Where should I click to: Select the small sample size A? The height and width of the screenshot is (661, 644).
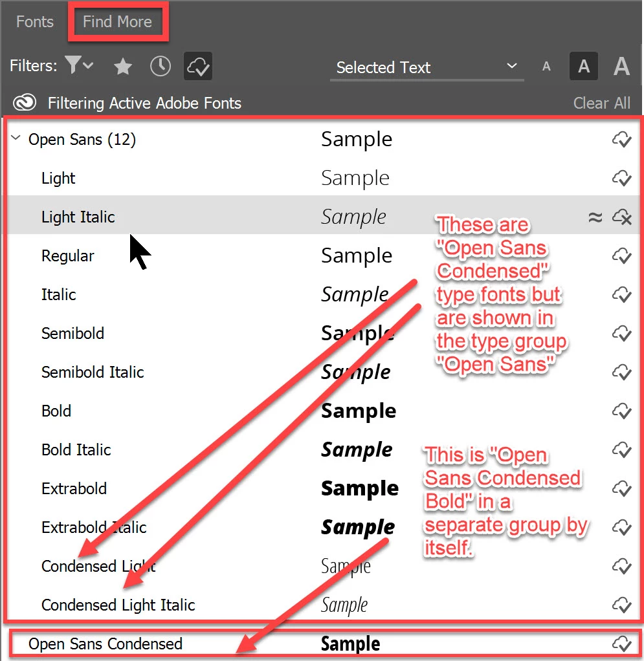tap(546, 66)
